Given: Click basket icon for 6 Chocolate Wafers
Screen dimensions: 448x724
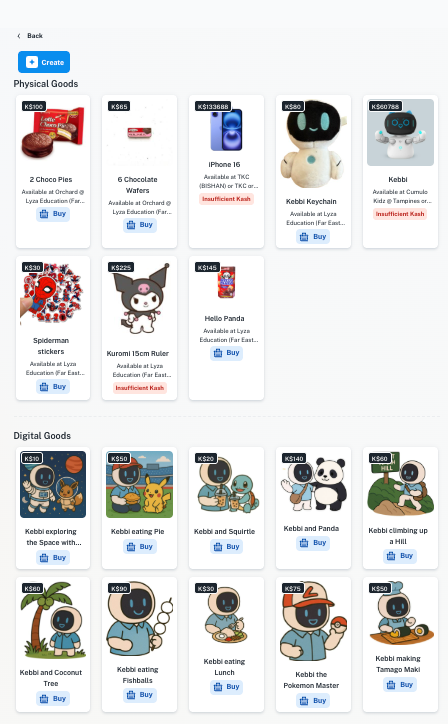Looking at the screenshot, I should tap(131, 225).
